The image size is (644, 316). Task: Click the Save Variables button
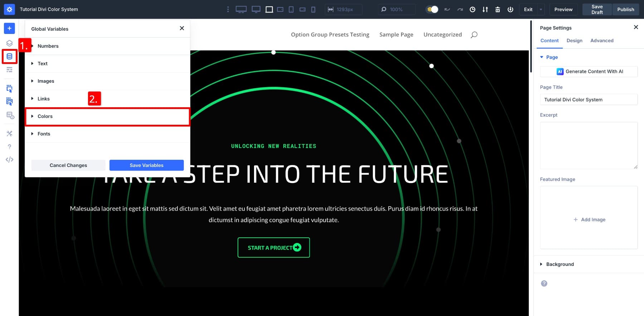tap(146, 165)
